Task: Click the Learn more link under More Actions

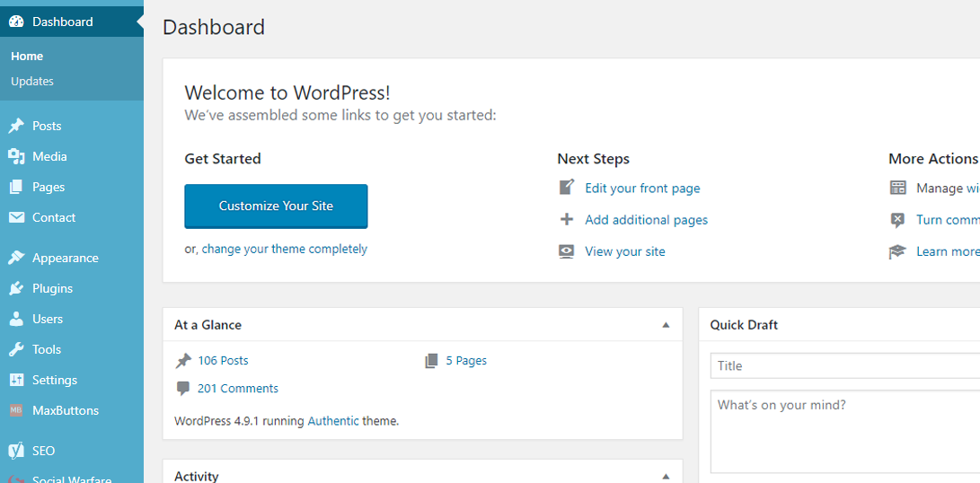Action: click(949, 251)
